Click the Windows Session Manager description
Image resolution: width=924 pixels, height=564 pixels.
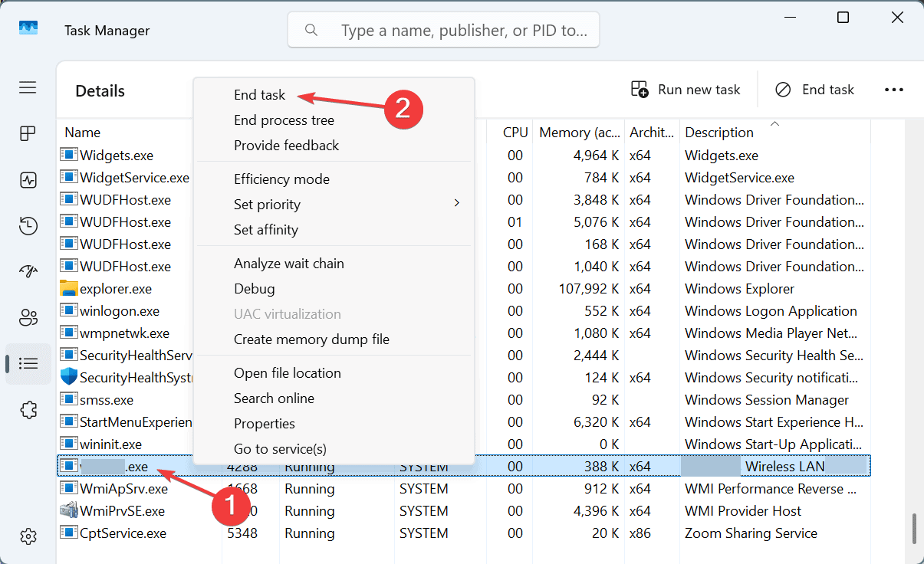pyautogui.click(x=767, y=400)
